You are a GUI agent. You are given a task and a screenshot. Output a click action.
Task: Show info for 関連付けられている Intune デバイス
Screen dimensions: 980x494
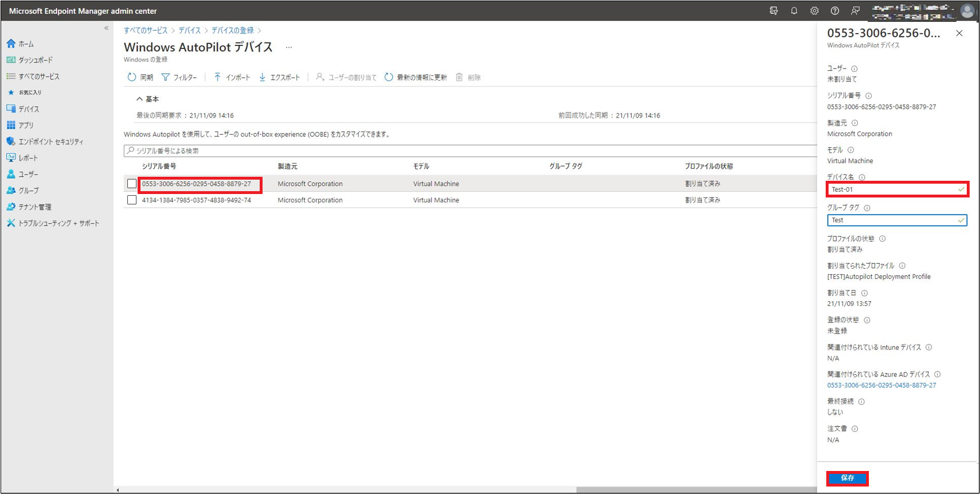pyautogui.click(x=929, y=348)
